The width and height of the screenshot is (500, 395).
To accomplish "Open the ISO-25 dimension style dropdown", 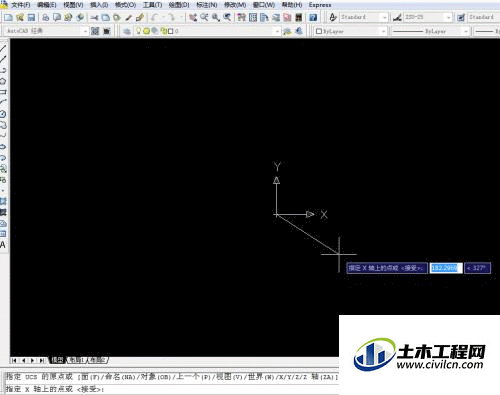I will click(449, 17).
